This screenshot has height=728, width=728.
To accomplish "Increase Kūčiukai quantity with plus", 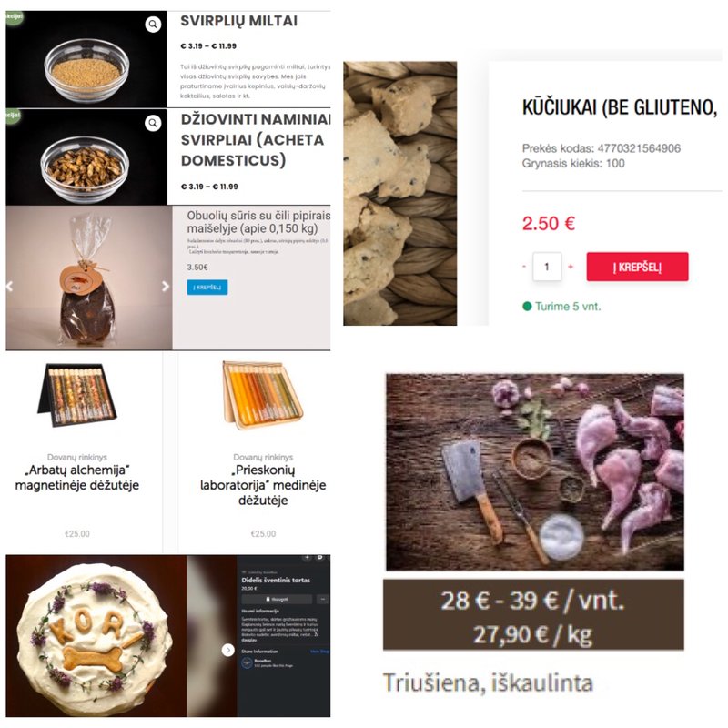I will (571, 267).
